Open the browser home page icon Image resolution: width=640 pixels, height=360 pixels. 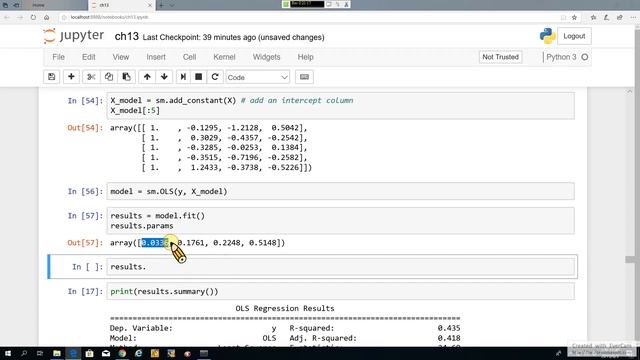[47, 17]
